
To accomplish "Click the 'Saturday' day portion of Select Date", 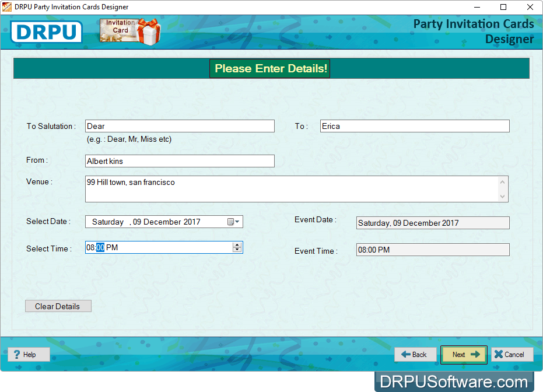I will (x=108, y=222).
